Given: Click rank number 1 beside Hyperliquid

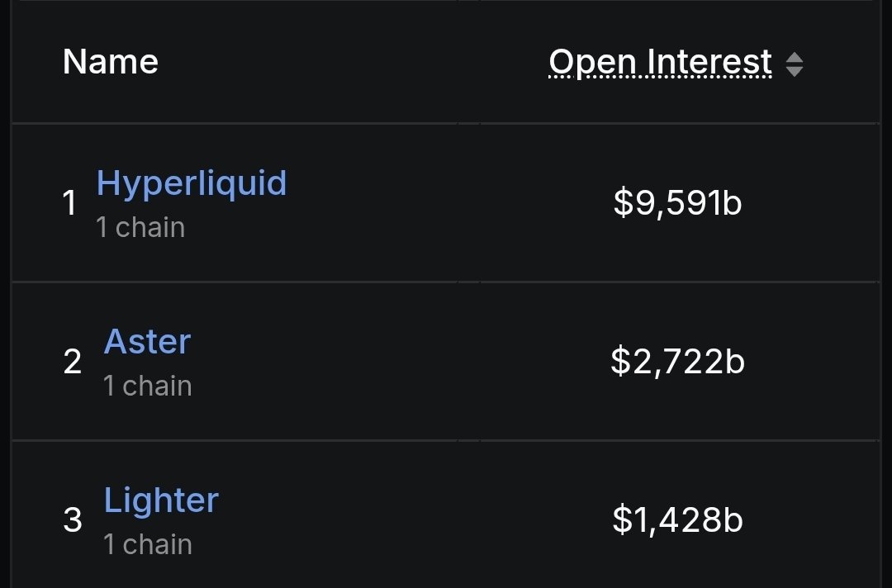Looking at the screenshot, I should coord(70,203).
